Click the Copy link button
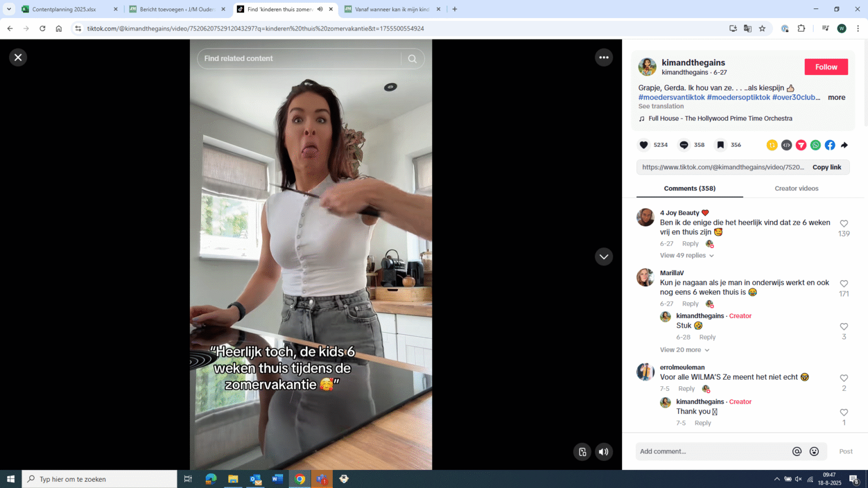 [x=827, y=167]
